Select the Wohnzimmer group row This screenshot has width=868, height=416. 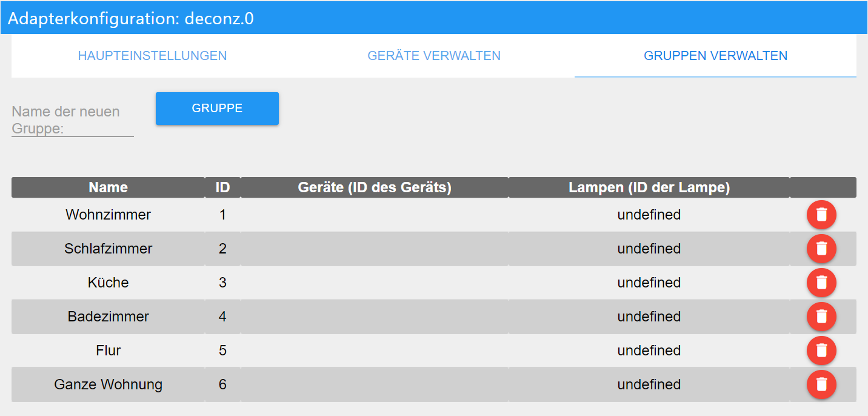point(108,215)
